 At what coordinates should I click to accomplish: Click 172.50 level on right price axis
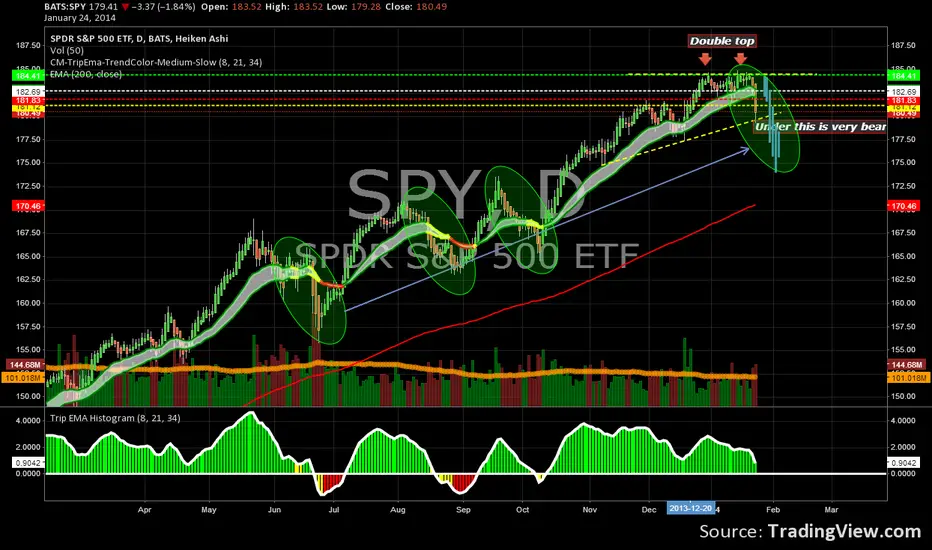pyautogui.click(x=903, y=186)
